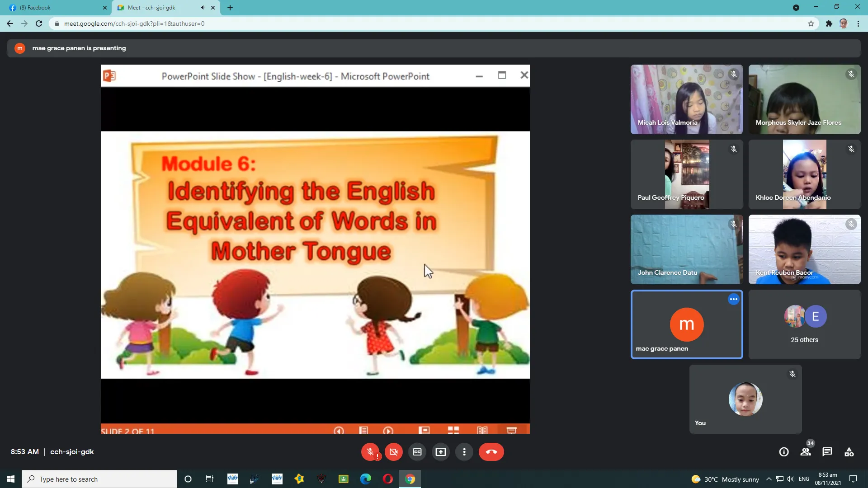Open the volume control in tray
The width and height of the screenshot is (868, 488).
[x=790, y=479]
